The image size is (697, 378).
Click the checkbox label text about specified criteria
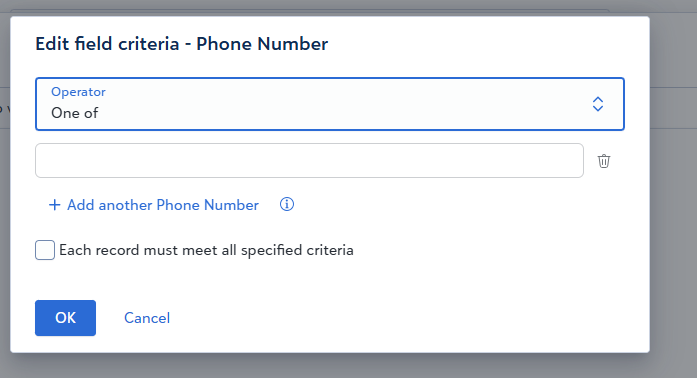coord(206,250)
